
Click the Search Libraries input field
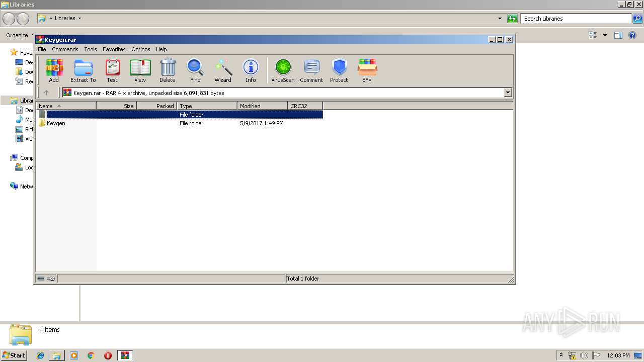pyautogui.click(x=576, y=19)
